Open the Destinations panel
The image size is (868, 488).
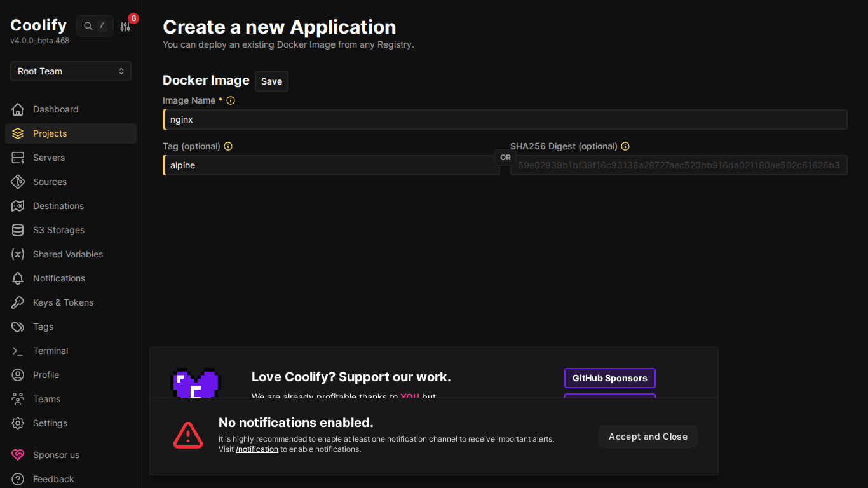(x=58, y=205)
